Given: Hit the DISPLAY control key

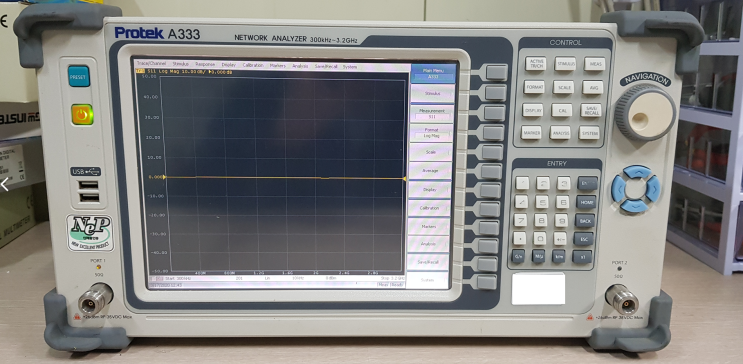Looking at the screenshot, I should (x=533, y=110).
